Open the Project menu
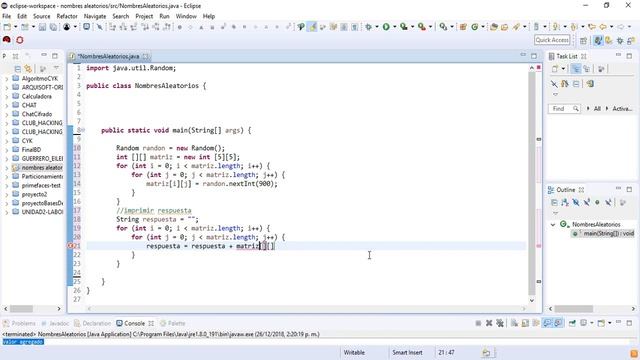Viewport: 640px width, 360px height. coord(144,16)
